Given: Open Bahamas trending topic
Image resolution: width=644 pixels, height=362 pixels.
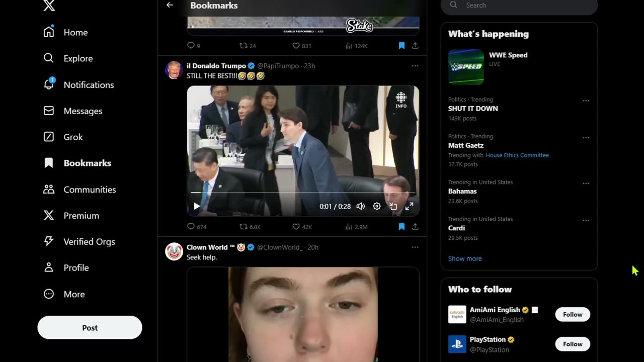Looking at the screenshot, I should tap(462, 191).
